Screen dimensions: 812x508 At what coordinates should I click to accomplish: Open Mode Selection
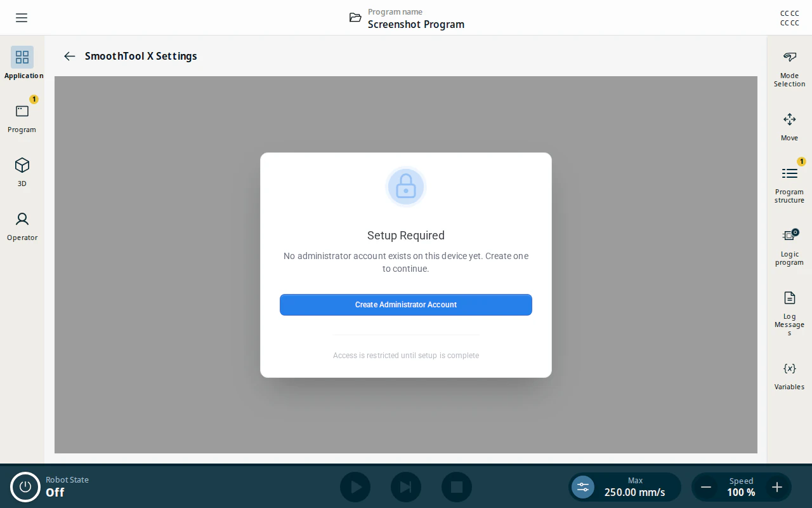789,69
